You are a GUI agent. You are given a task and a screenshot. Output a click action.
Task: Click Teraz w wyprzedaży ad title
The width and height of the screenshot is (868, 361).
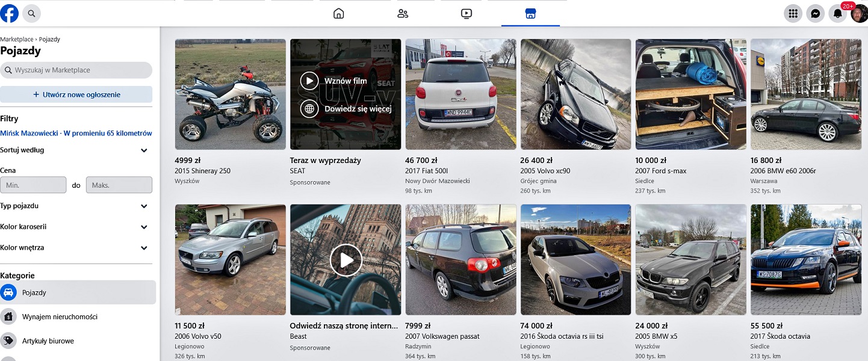[326, 161]
